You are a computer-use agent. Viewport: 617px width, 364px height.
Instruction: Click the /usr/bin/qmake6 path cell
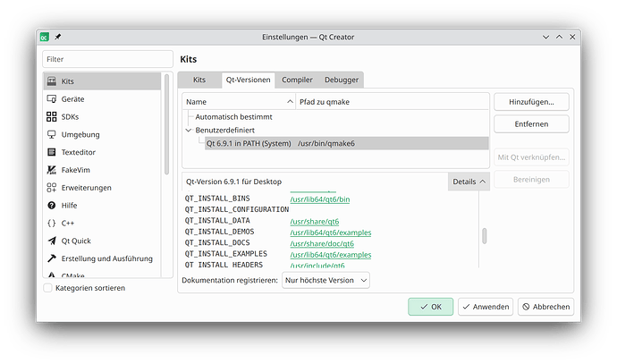[326, 143]
